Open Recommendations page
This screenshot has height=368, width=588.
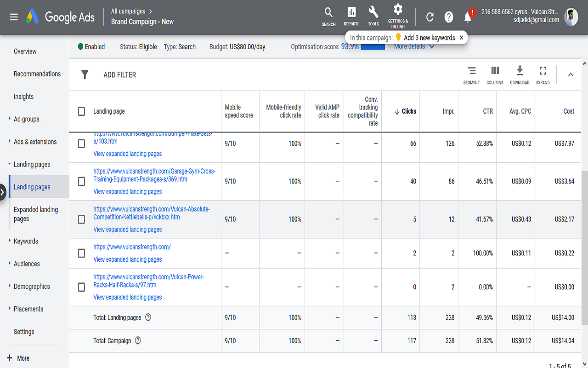click(37, 74)
